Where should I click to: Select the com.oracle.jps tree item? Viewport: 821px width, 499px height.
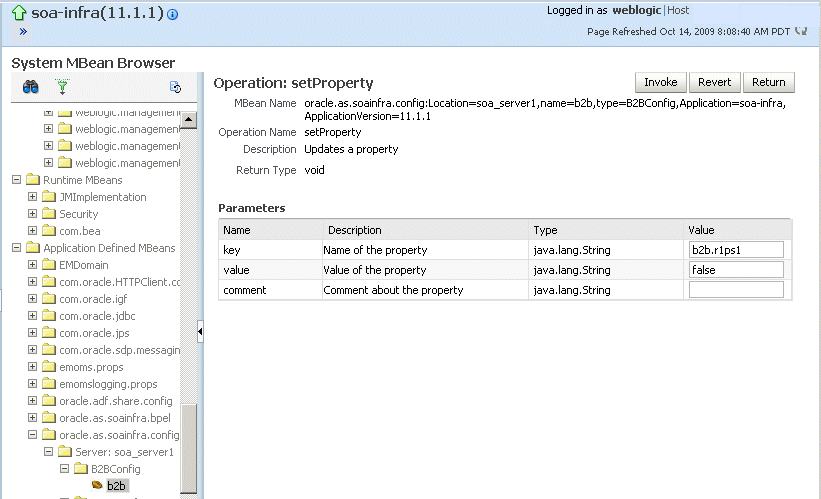pyautogui.click(x=94, y=333)
